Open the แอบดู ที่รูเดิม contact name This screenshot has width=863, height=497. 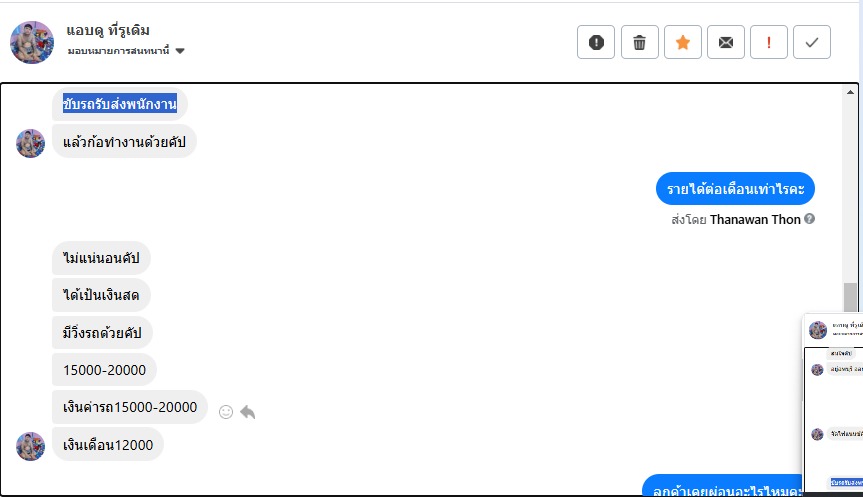click(x=108, y=30)
